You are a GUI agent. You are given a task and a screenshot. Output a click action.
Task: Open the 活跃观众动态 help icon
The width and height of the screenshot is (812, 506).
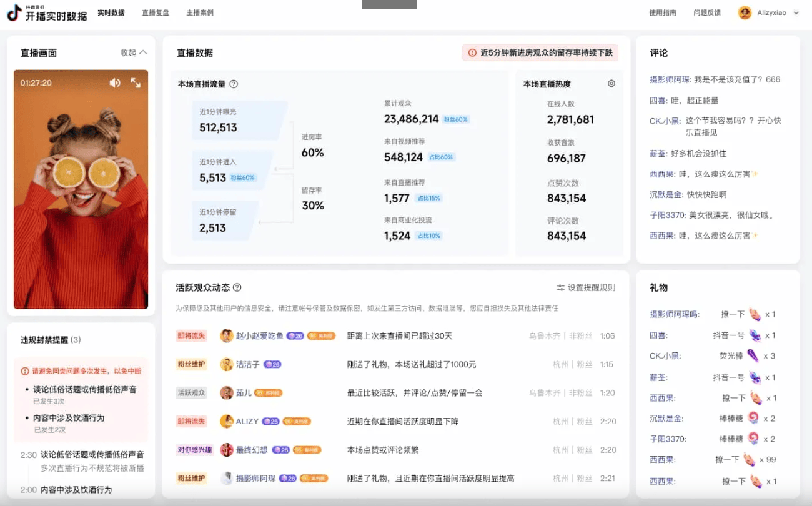[x=237, y=287]
